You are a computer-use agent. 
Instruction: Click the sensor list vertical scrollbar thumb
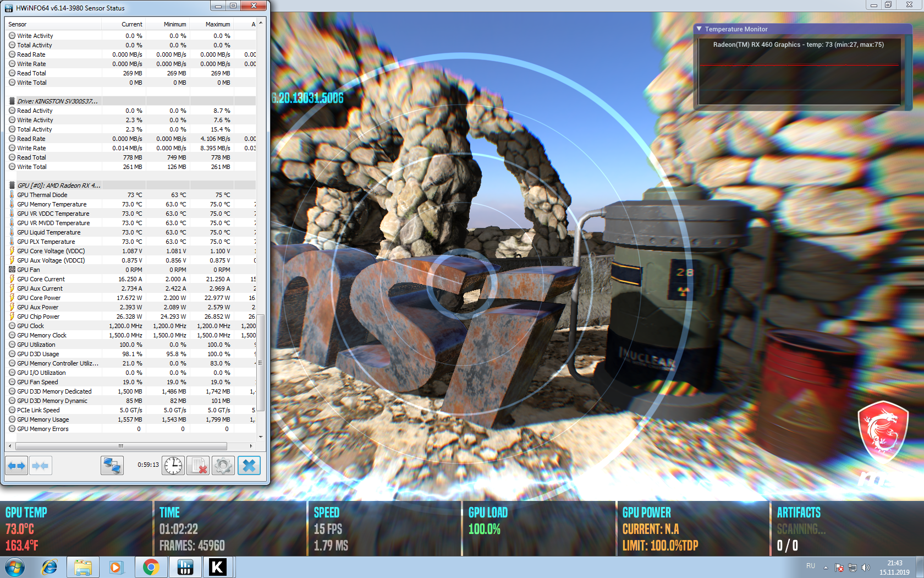(x=261, y=363)
